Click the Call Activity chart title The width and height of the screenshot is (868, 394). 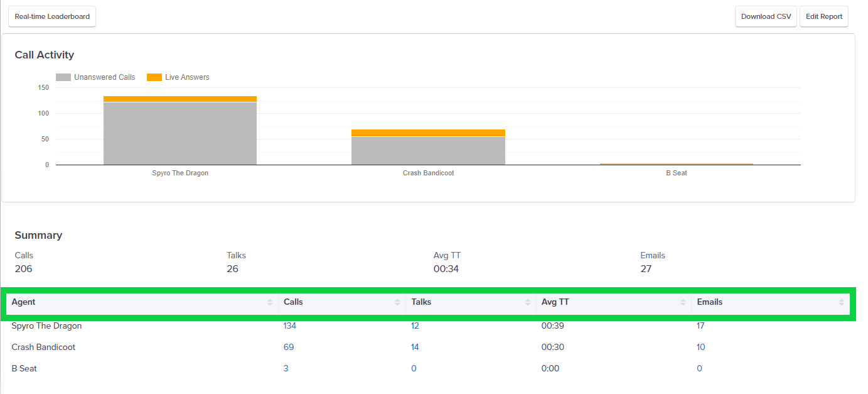45,55
